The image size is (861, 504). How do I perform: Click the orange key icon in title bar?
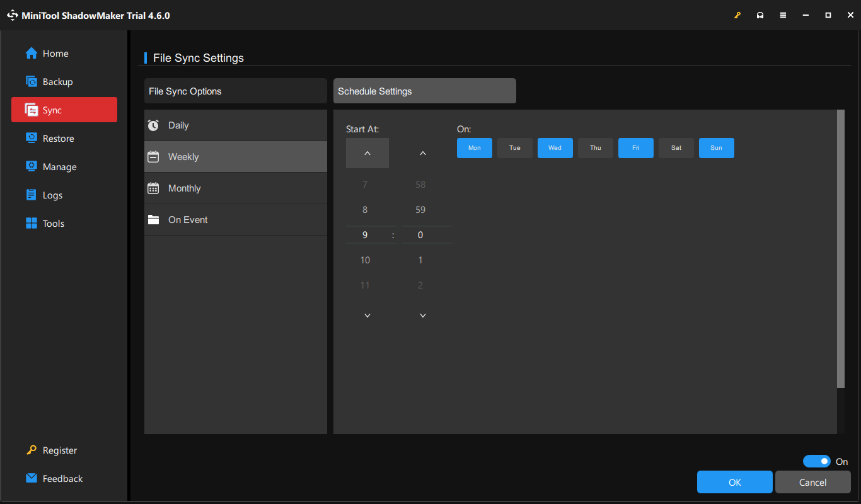[x=737, y=15]
